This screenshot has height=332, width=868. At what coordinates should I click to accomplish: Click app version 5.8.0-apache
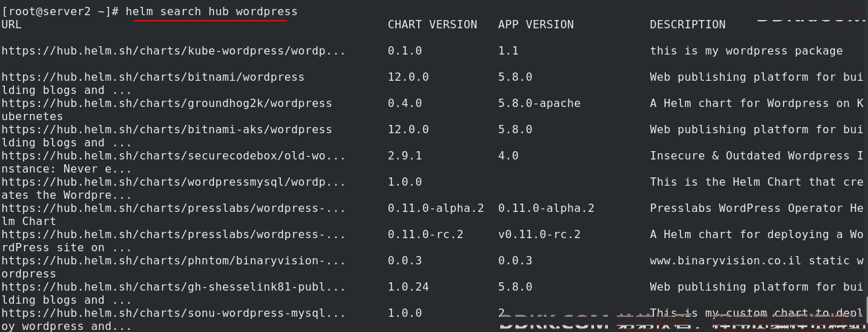(x=540, y=103)
